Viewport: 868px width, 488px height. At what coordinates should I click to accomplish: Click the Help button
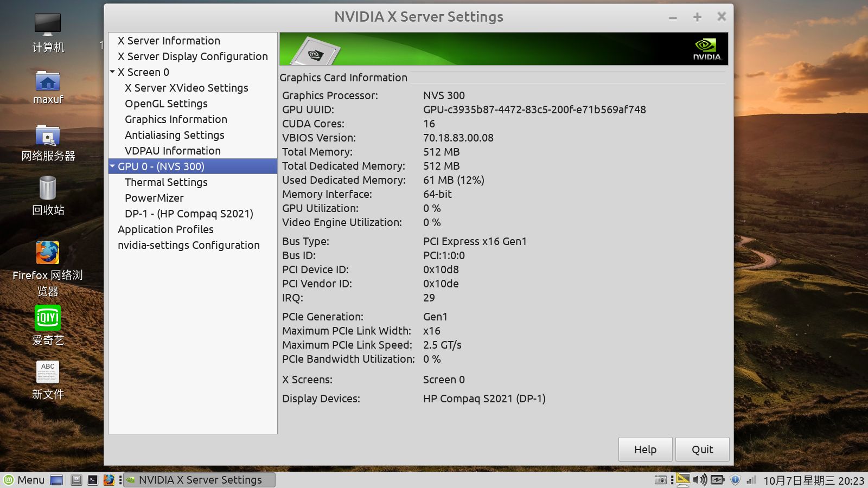(645, 450)
